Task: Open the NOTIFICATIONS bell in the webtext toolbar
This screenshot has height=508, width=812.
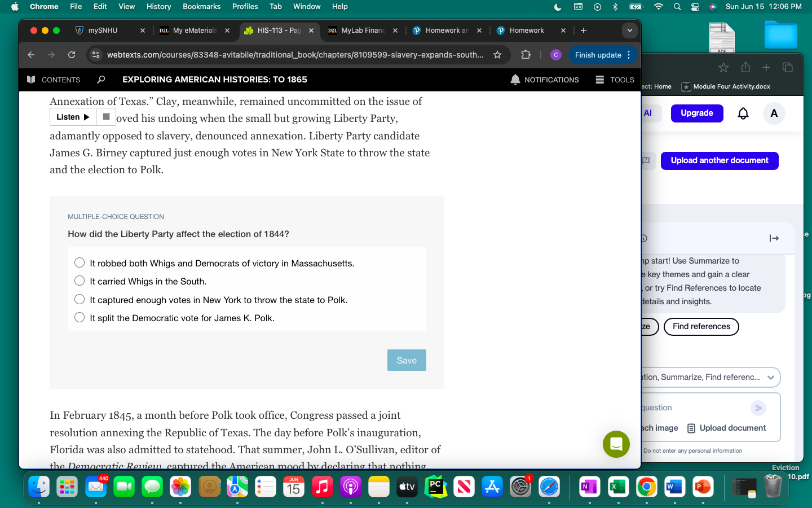Action: tap(515, 80)
